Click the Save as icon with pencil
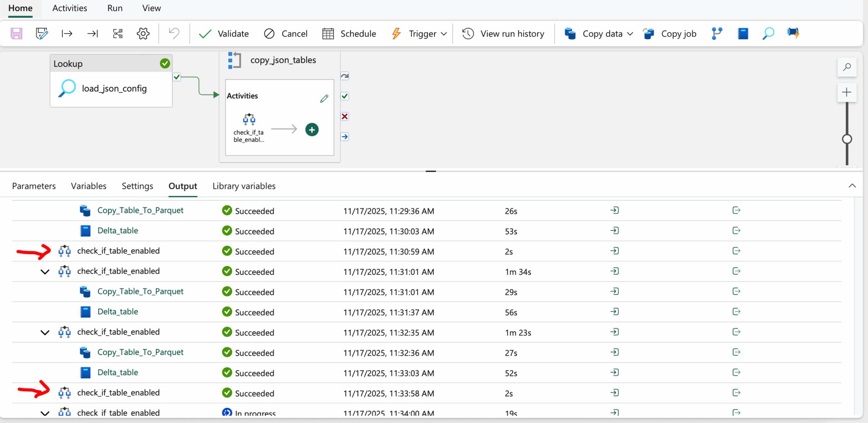The width and height of the screenshot is (868, 423). tap(42, 33)
